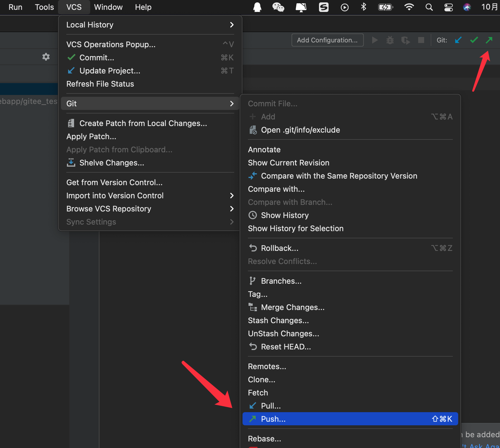Choose Shelve Changes...

tap(150, 163)
